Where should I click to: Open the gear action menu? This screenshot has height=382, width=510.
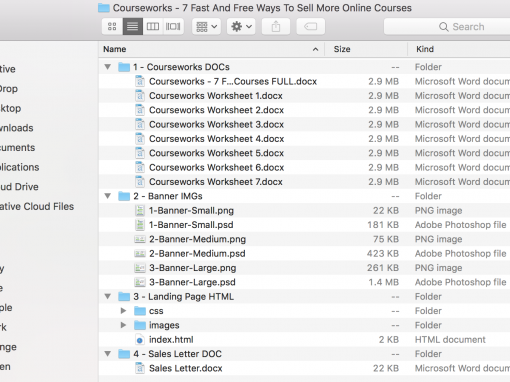click(x=241, y=26)
